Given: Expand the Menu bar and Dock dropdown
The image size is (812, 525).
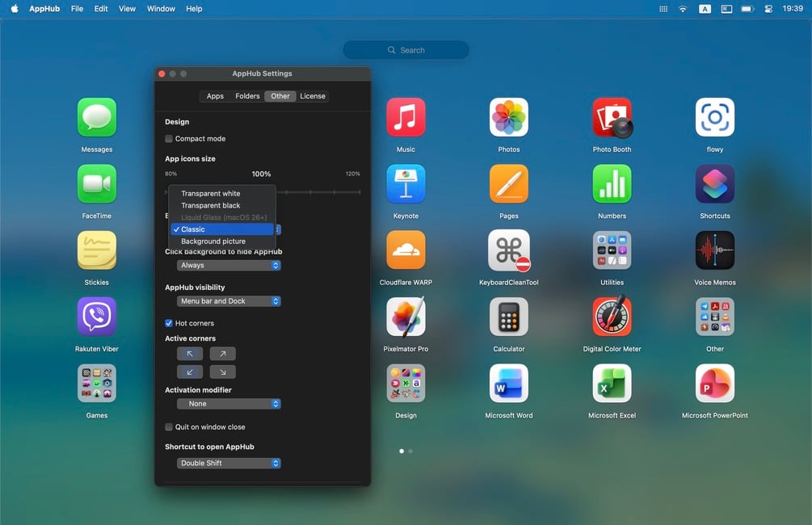Looking at the screenshot, I should [229, 300].
